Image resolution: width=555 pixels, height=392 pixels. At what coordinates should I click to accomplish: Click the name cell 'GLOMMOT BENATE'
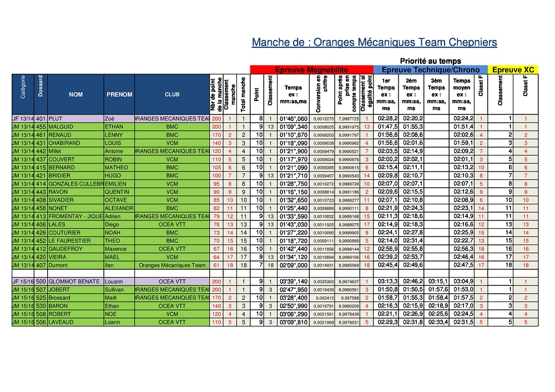pyautogui.click(x=75, y=282)
